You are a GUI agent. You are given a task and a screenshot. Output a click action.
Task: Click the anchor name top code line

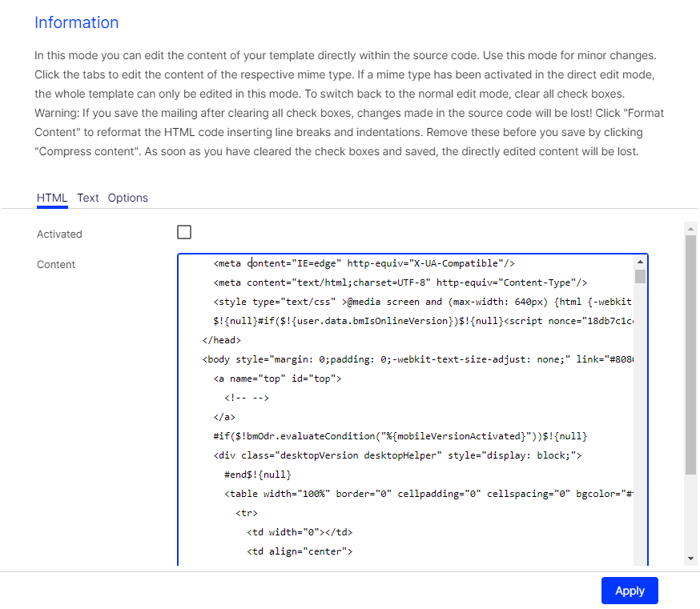click(x=277, y=379)
